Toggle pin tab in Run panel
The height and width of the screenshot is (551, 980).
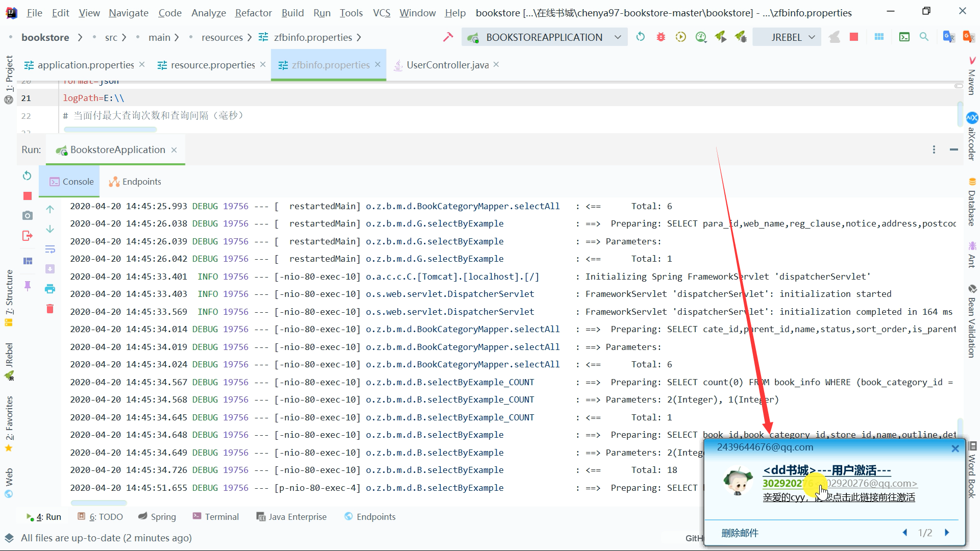pos(27,286)
